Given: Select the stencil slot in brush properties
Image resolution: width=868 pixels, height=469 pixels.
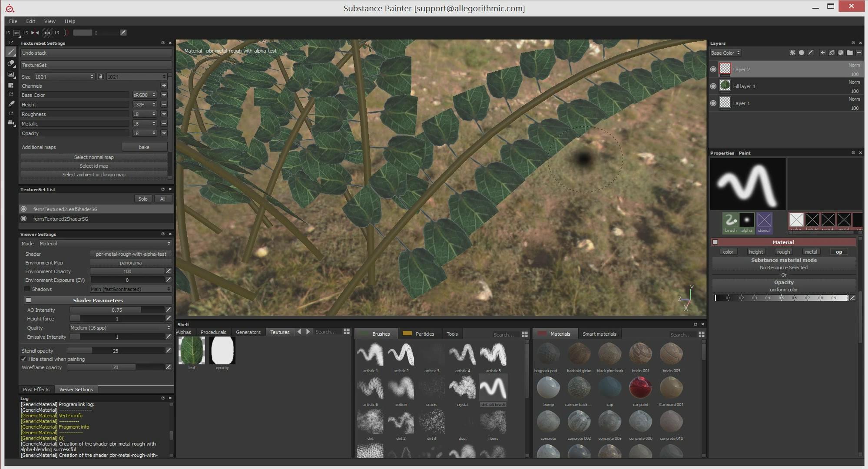Looking at the screenshot, I should click(x=764, y=222).
